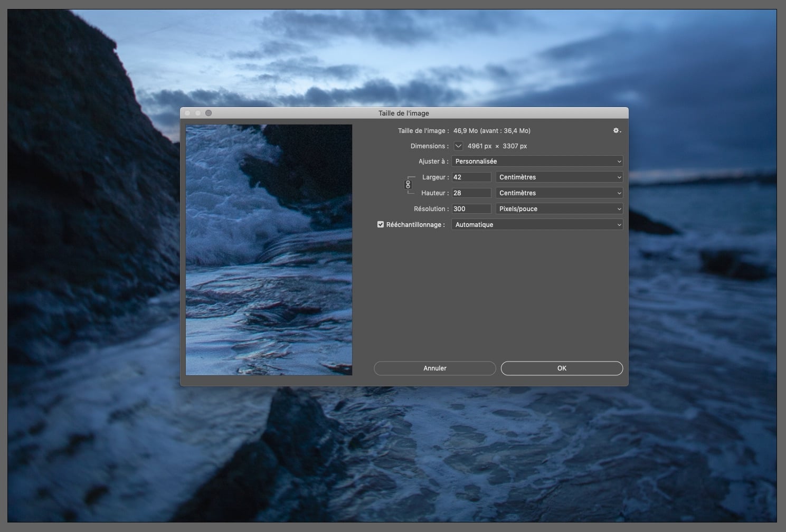Click the wave preview thumbnail

[269, 250]
